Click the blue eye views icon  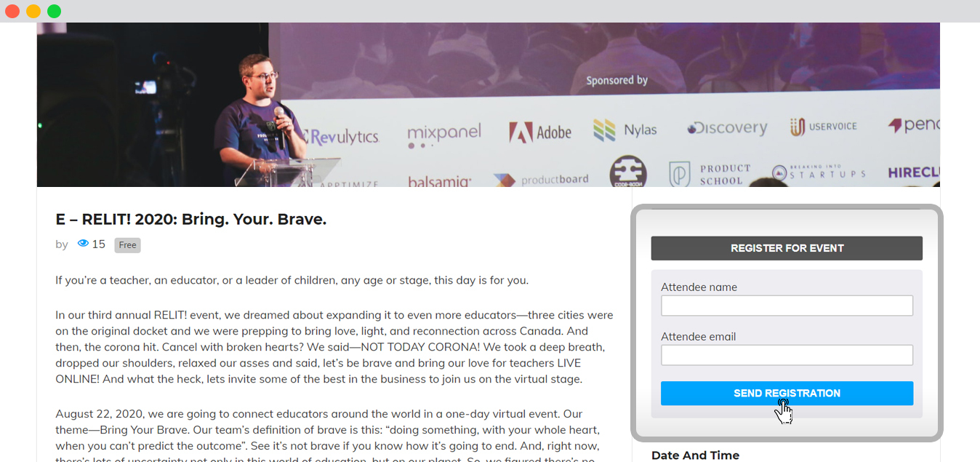pyautogui.click(x=83, y=244)
